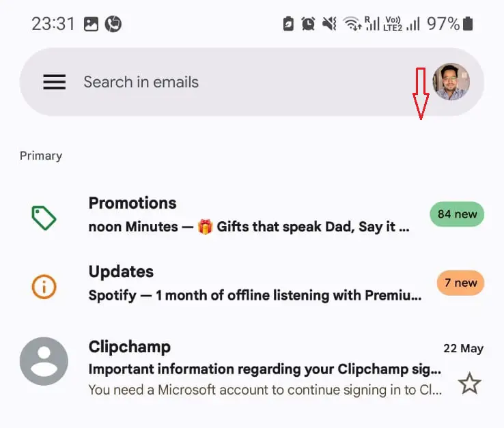Star the Clipchamp email
This screenshot has height=428, width=504.
[x=469, y=384]
